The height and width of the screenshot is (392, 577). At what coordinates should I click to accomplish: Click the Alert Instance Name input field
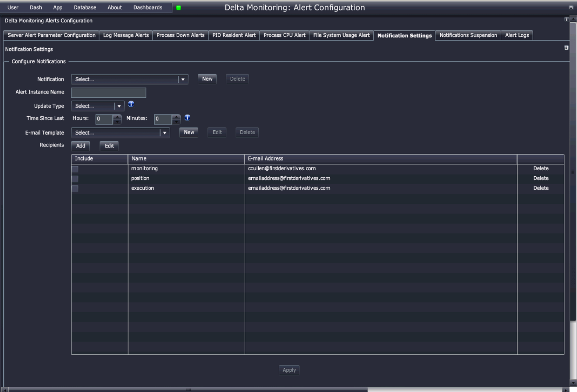[108, 93]
